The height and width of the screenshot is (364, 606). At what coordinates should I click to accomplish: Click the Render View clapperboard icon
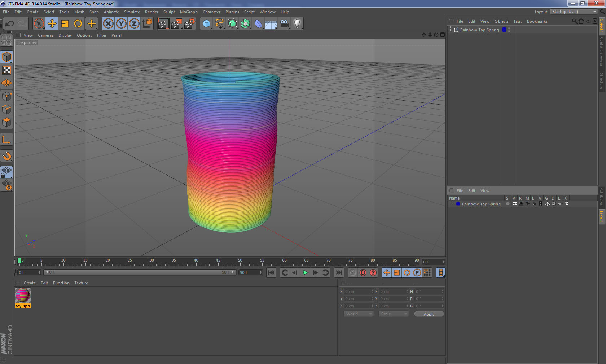pos(163,24)
